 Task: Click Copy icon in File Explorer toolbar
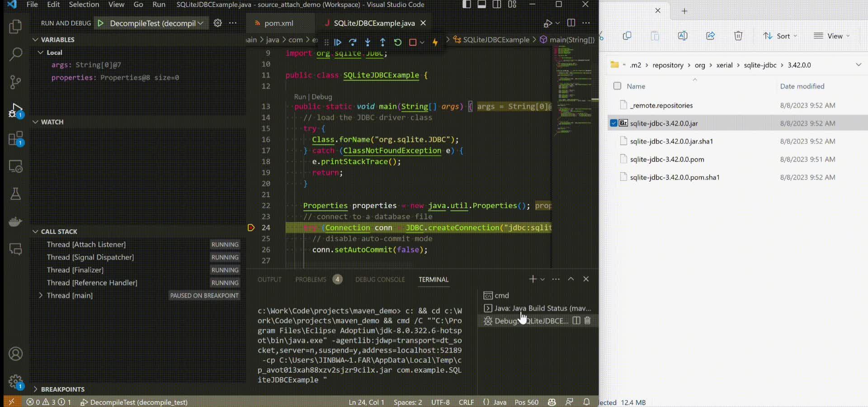coord(627,36)
